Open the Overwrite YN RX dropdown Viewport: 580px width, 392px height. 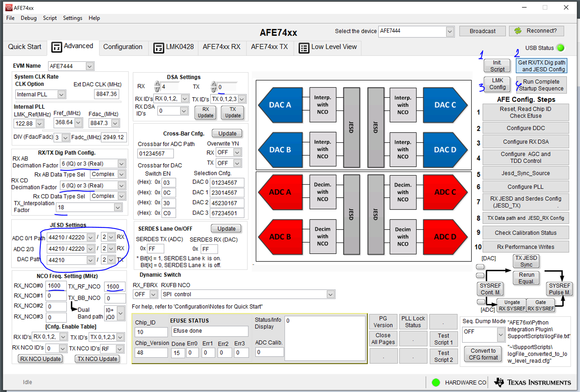237,152
